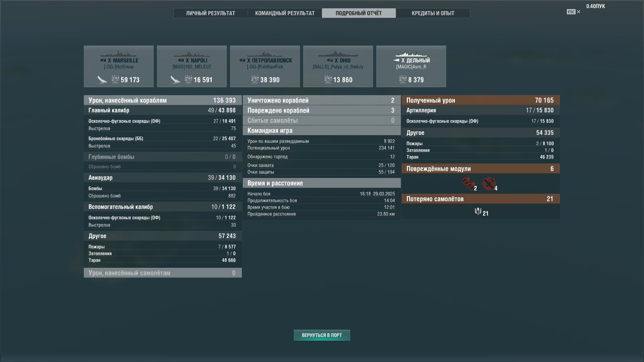Click the Артиллерия section header
This screenshot has height=362, width=644.
point(481,110)
